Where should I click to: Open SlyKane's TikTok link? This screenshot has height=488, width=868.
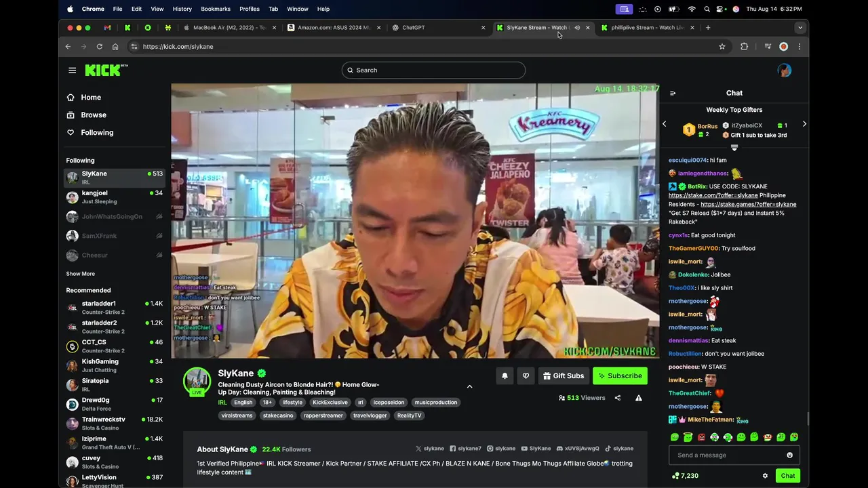[x=619, y=449]
